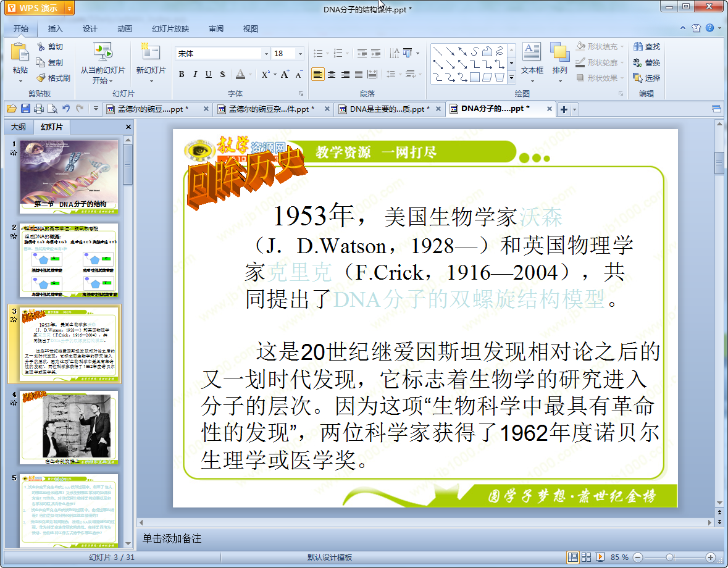Click the Paste icon in clipboard group
This screenshot has width=728, height=568.
(x=20, y=52)
